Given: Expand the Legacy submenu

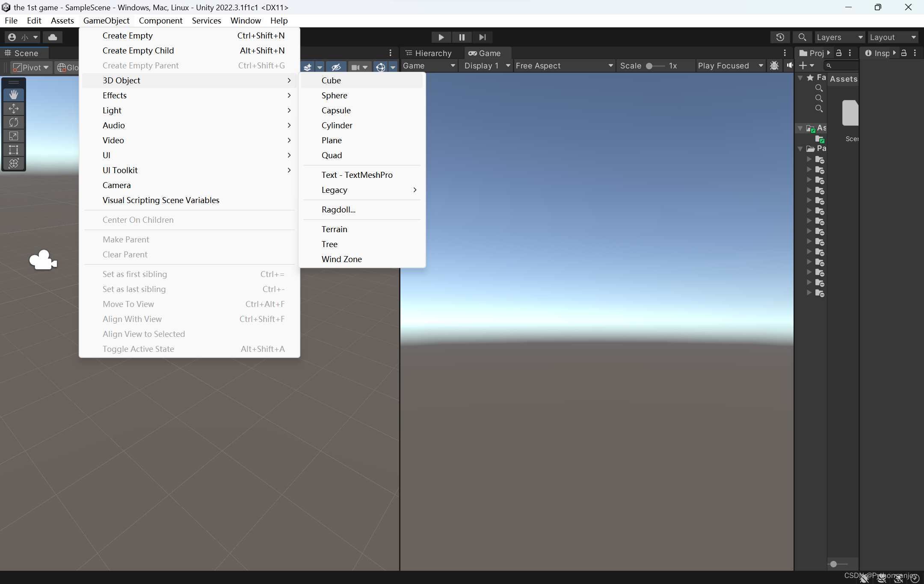Looking at the screenshot, I should [x=362, y=190].
